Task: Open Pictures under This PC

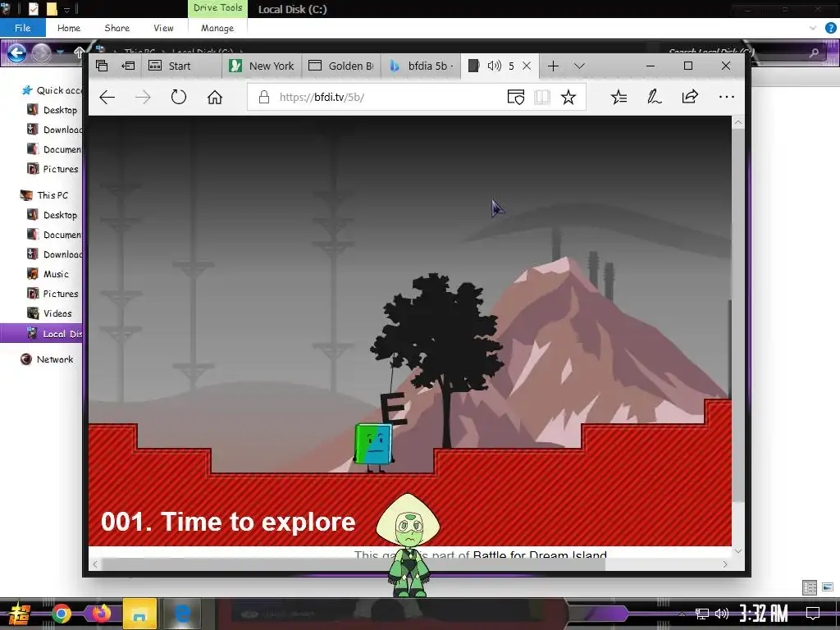Action: point(53,294)
